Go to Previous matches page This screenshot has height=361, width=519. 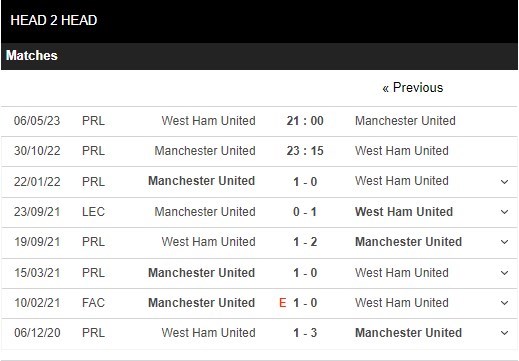tap(413, 88)
